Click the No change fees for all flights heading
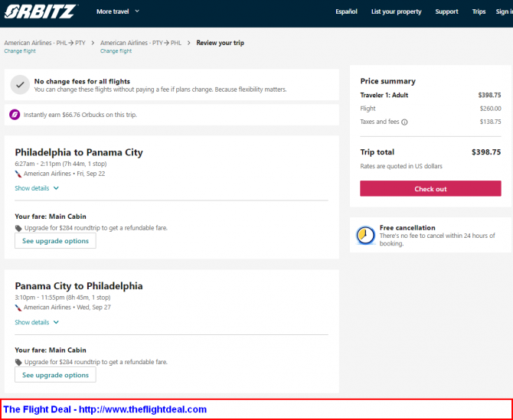Screen dimensions: 513x420 (x=82, y=81)
